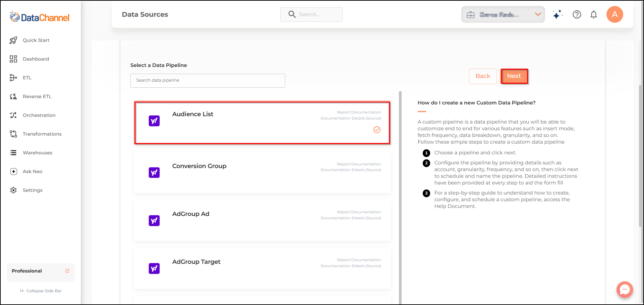Open the AI sparkle assistant icon
This screenshot has width=644, height=305.
tap(558, 14)
